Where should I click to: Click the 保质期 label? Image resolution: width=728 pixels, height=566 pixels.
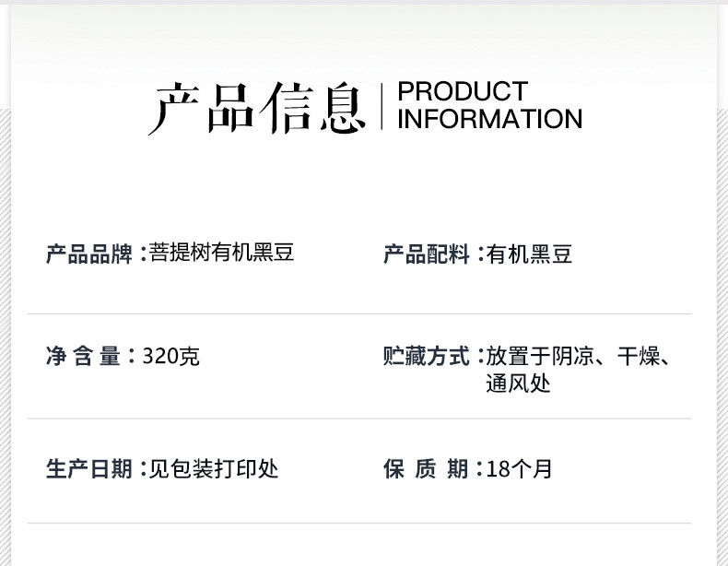(x=426, y=469)
